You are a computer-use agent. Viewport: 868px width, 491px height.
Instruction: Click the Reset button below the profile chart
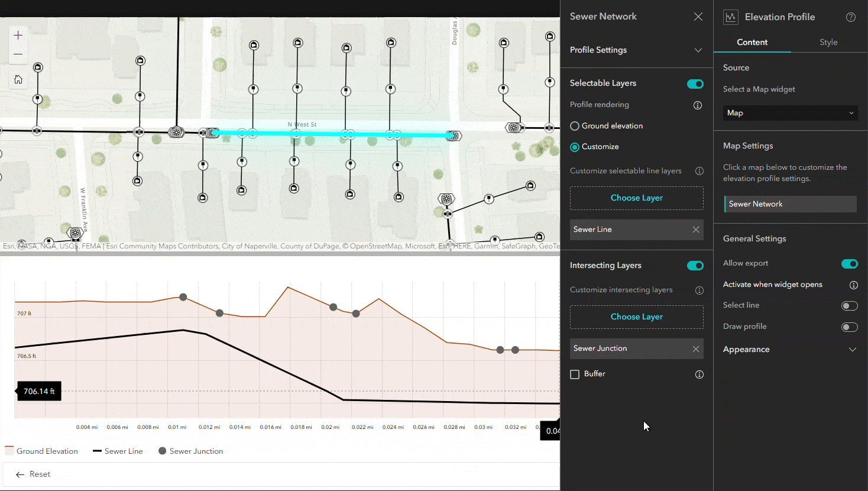coord(33,474)
